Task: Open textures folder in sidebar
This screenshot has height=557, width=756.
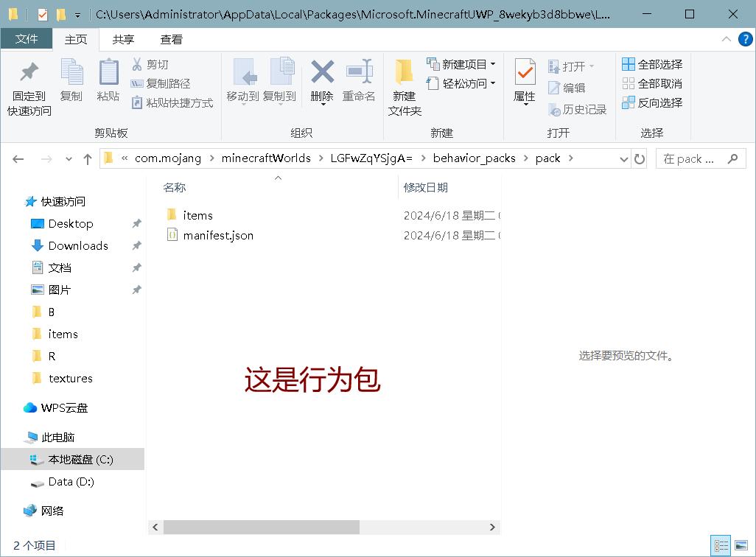Action: (x=71, y=379)
